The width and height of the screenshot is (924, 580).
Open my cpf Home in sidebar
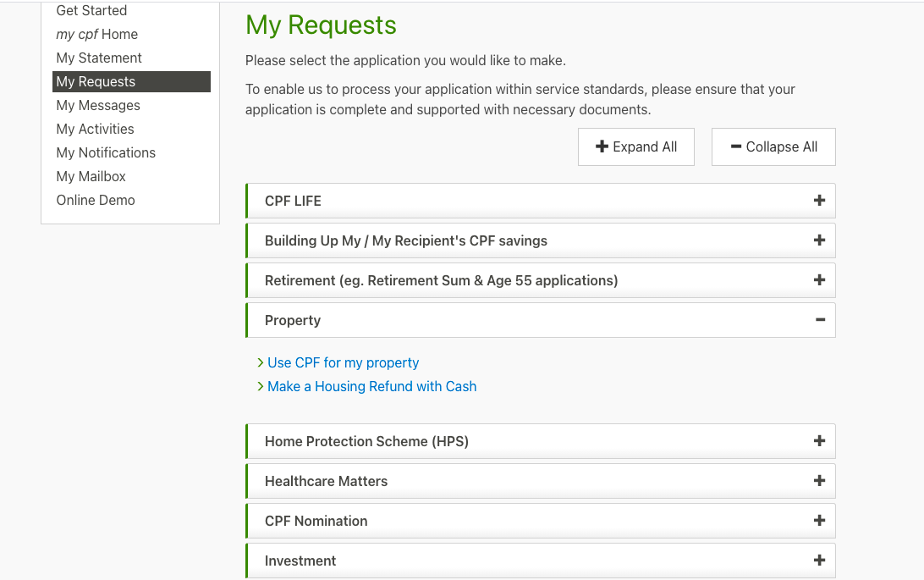coord(96,34)
